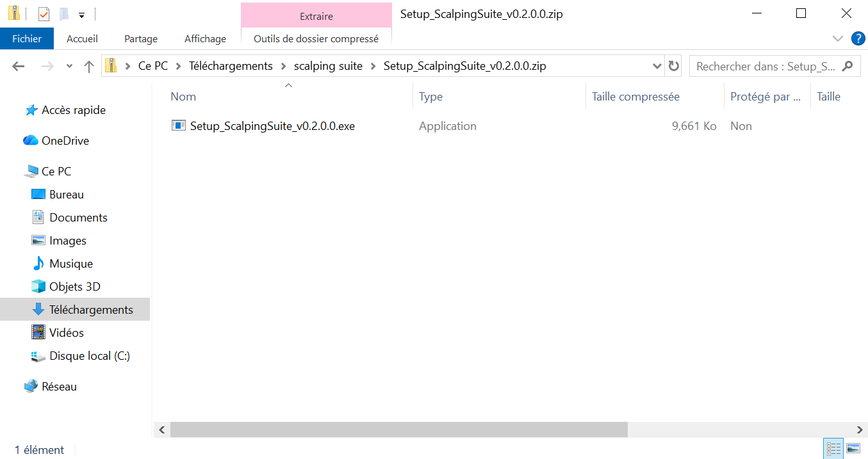This screenshot has height=459, width=868.
Task: Click the blue Help question mark icon
Action: point(858,38)
